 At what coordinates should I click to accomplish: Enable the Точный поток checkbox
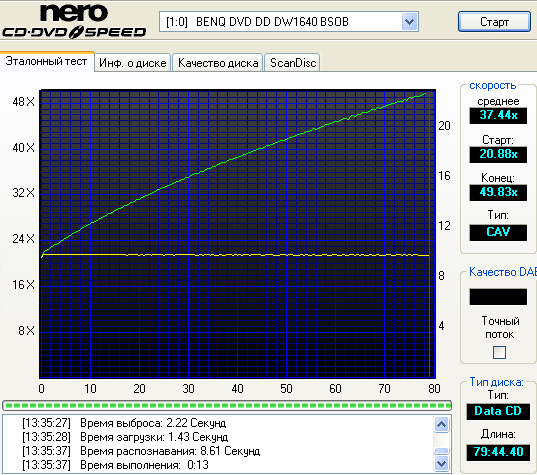[499, 352]
